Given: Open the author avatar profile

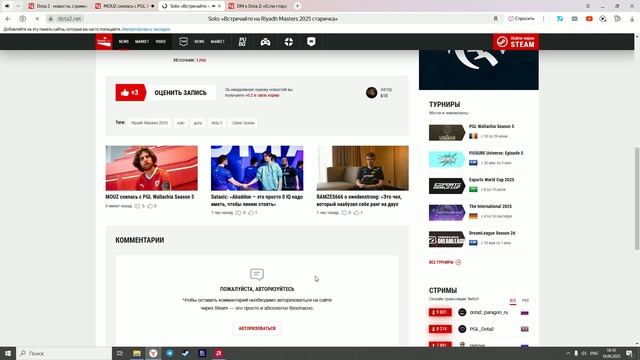Looking at the screenshot, I should [x=371, y=93].
